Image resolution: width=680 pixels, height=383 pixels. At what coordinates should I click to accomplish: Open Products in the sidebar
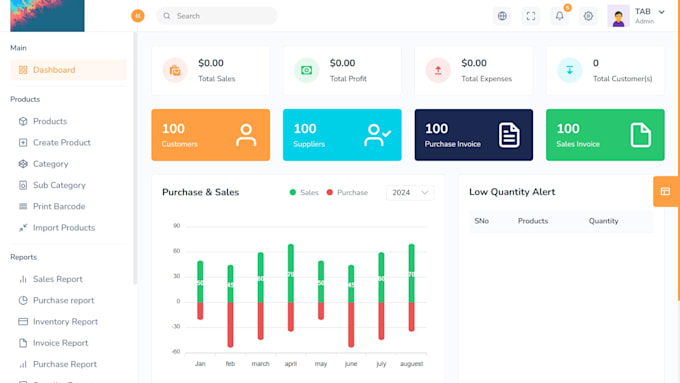click(50, 121)
